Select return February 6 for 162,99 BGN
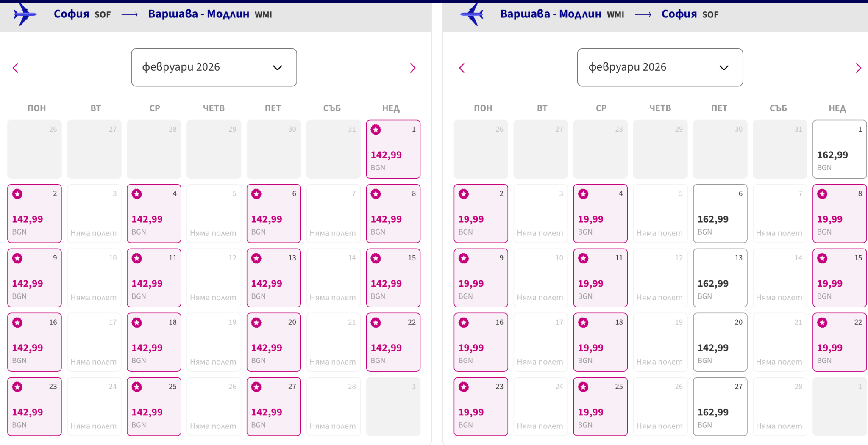The height and width of the screenshot is (445, 868). tap(720, 213)
